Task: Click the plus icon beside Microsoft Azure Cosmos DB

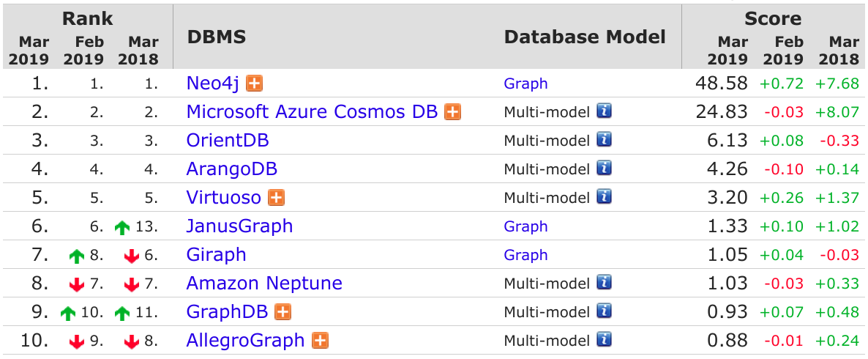Action: 453,112
